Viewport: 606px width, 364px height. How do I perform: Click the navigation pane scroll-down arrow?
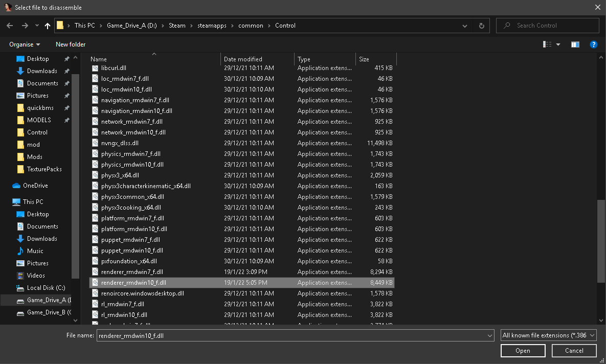point(75,321)
